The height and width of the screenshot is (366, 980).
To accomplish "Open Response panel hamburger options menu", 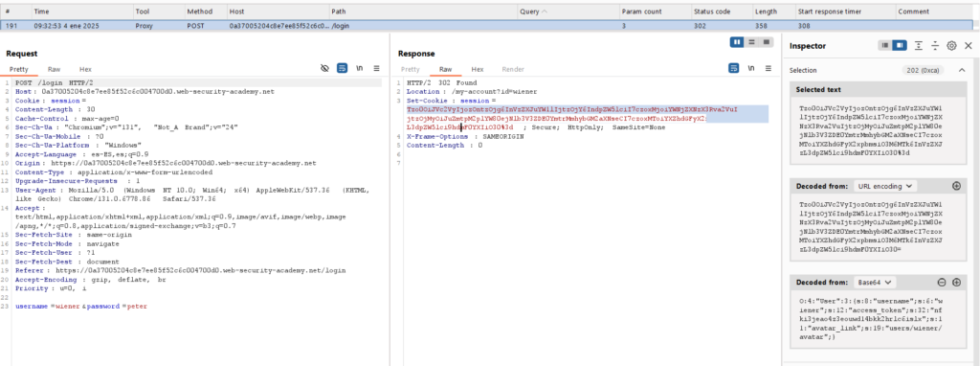I will [x=768, y=68].
